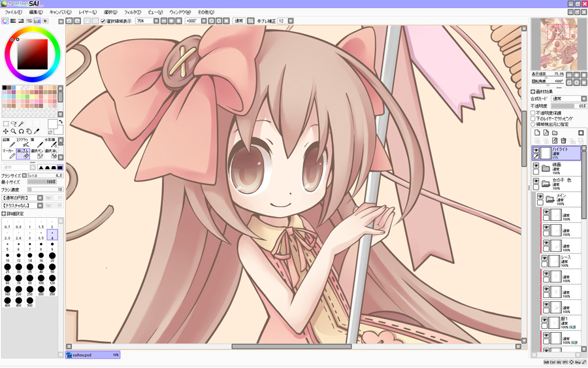
Task: Select brush size 500 preset
Action: pyautogui.click(x=29, y=302)
